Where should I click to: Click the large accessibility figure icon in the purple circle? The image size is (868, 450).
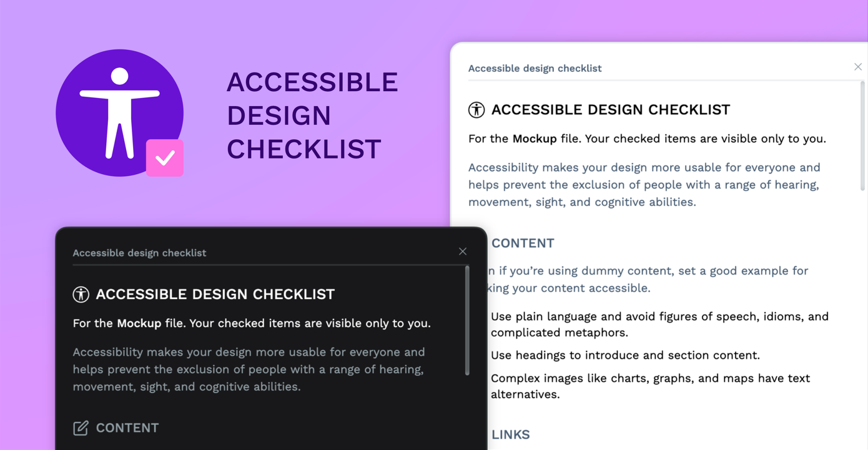pos(119,112)
